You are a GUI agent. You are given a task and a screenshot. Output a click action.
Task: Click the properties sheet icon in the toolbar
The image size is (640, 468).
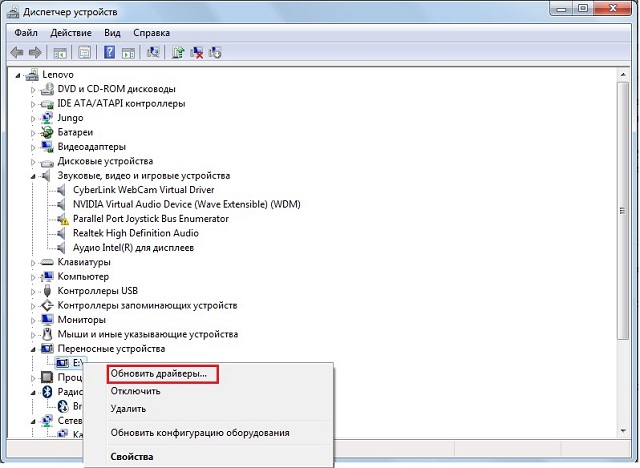click(85, 52)
